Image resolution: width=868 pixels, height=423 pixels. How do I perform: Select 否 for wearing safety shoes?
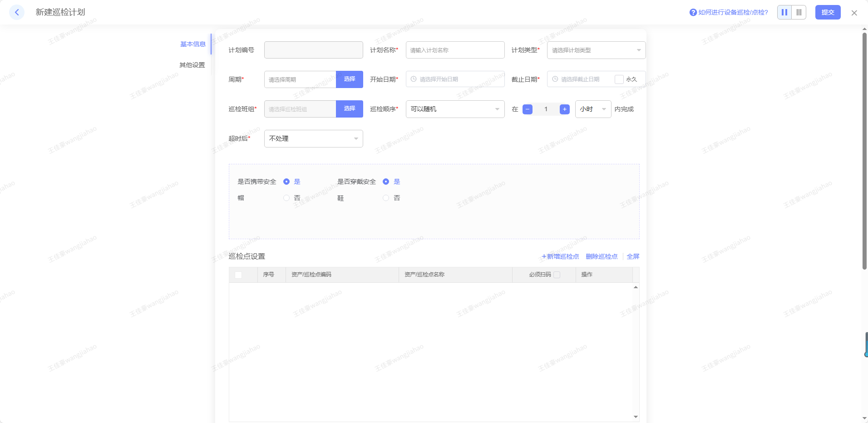tap(386, 198)
